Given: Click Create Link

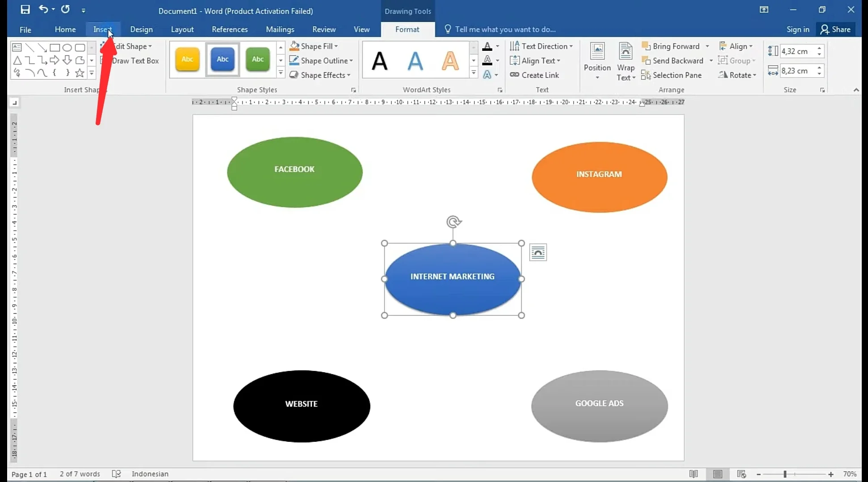Looking at the screenshot, I should point(534,75).
